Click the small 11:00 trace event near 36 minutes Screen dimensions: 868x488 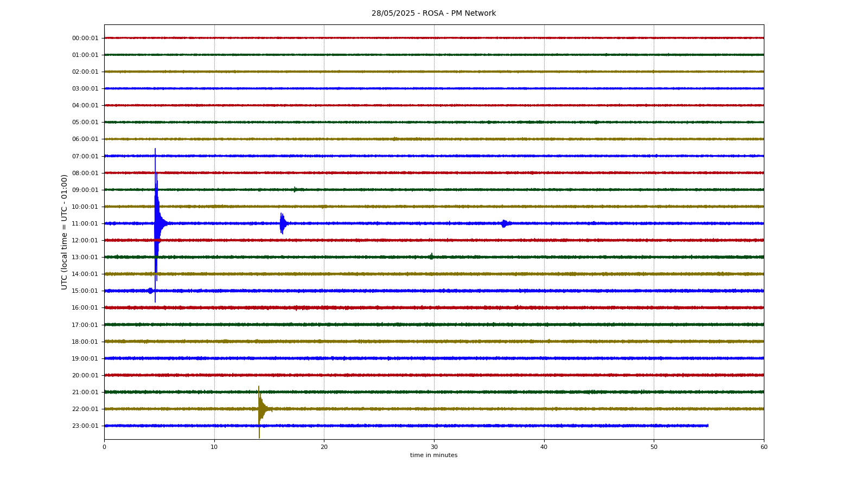(505, 223)
